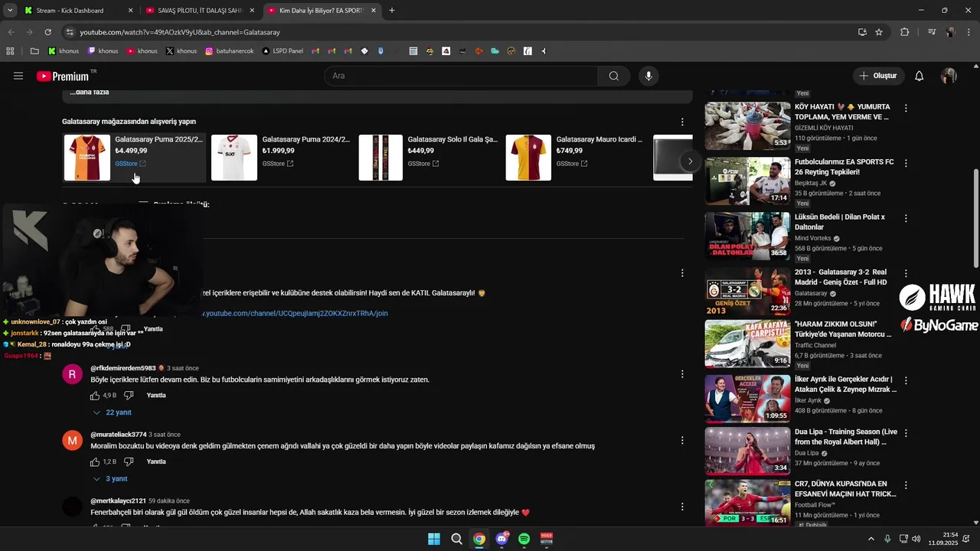Open YouTube notifications bell
The width and height of the screenshot is (980, 551).
(x=920, y=76)
